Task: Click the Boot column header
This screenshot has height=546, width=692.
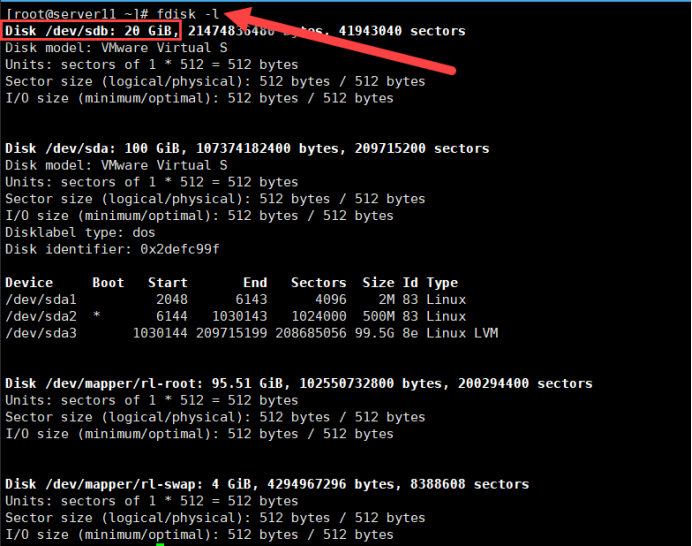Action: pyautogui.click(x=108, y=283)
